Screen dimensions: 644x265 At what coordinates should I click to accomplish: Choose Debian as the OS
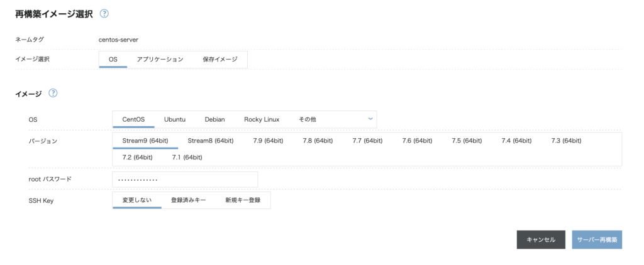coord(215,119)
